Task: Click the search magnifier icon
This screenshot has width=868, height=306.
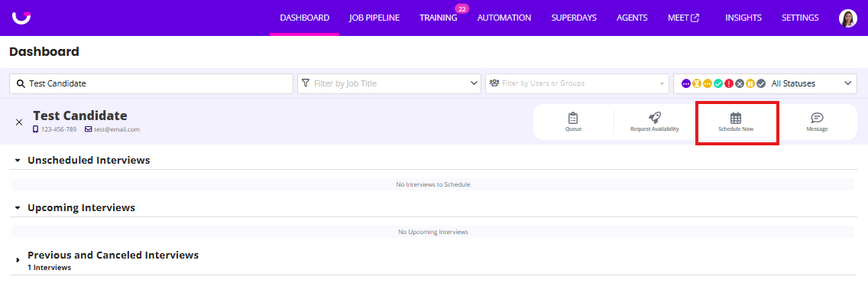Action: (x=21, y=83)
